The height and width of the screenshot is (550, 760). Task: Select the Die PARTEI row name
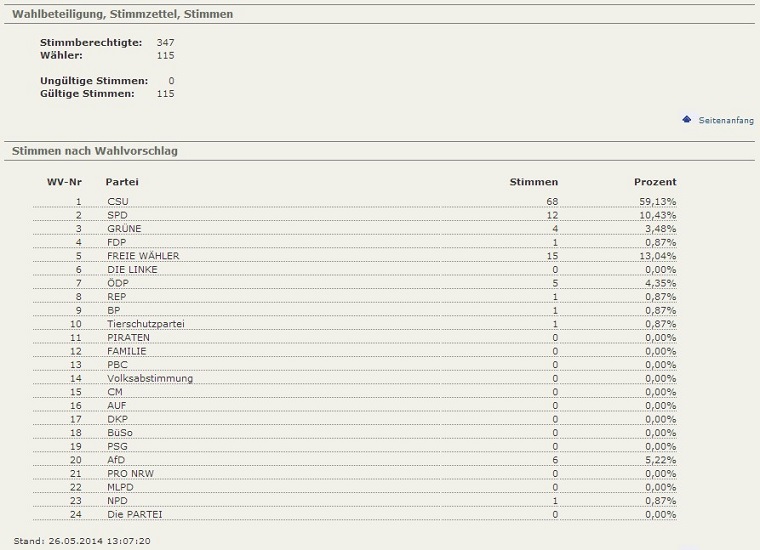135,514
